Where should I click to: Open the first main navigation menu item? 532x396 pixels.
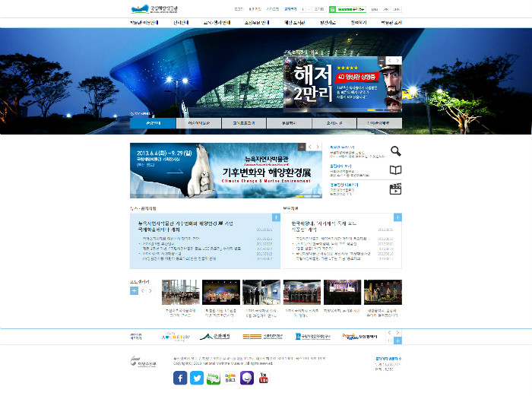click(x=144, y=23)
